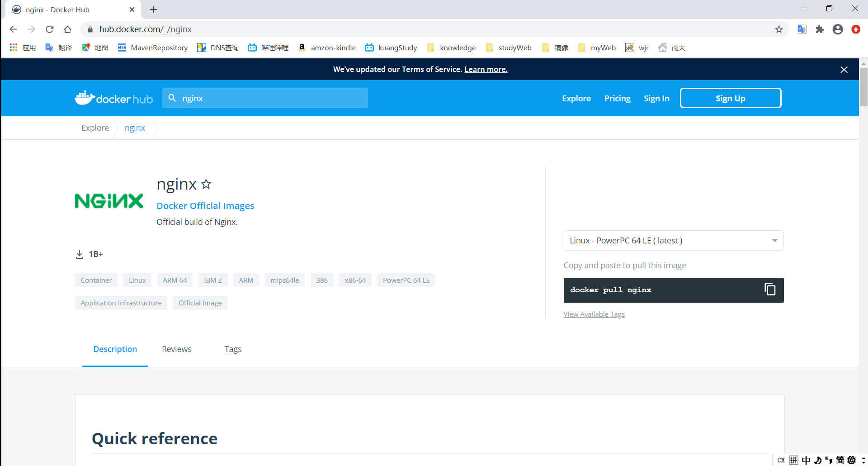868x466 pixels.
Task: Open the extensions puzzle icon
Action: tap(820, 29)
